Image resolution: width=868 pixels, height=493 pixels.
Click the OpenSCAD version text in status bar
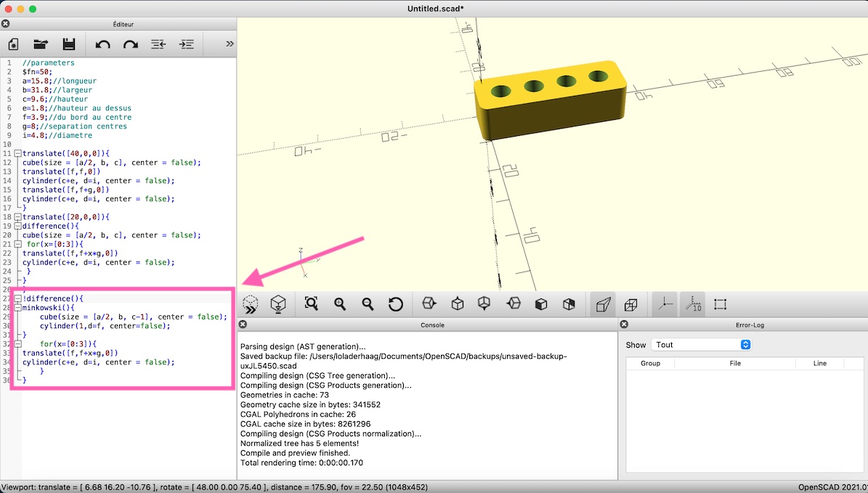coord(832,487)
